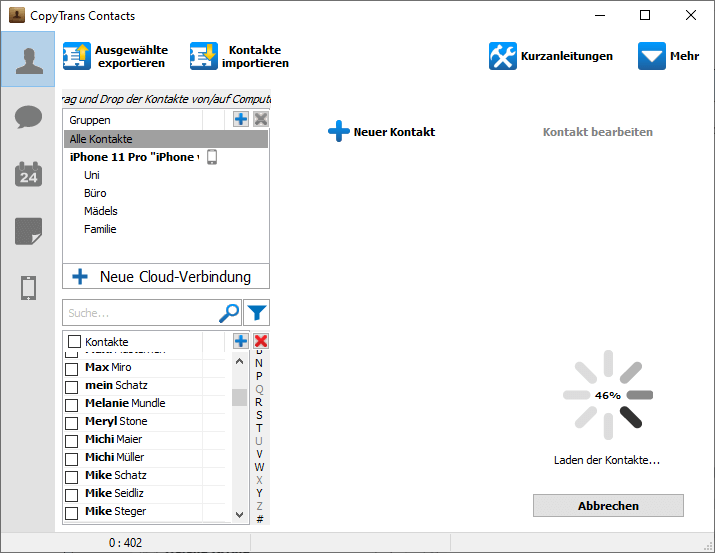Jump to letter Y in index
715x553 pixels.
(259, 493)
